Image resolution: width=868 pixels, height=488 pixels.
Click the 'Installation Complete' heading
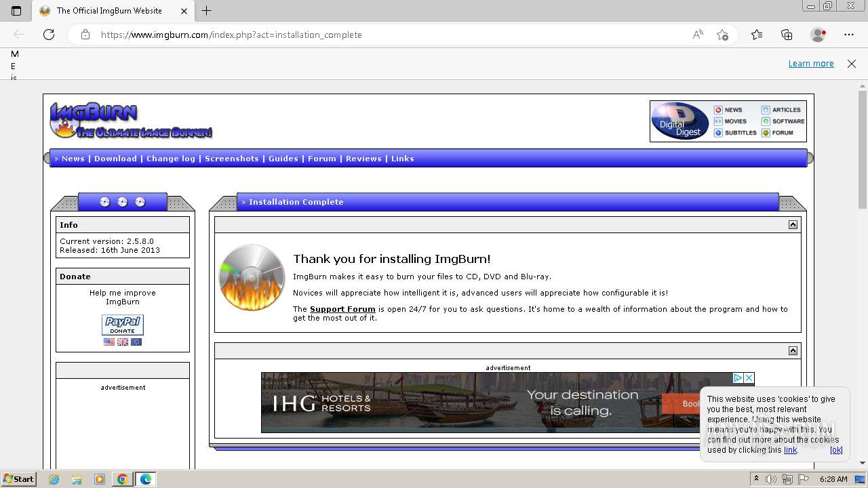[x=296, y=202]
